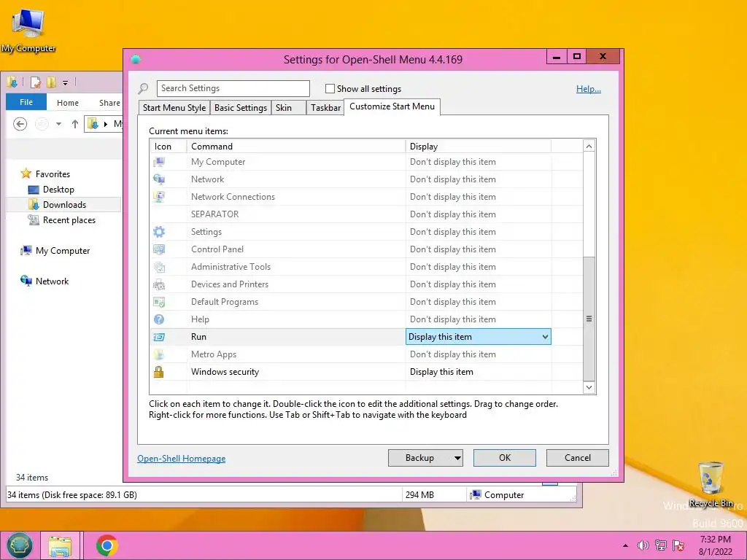Open Explorer's recent locations dropdown arrow
The height and width of the screenshot is (560, 747).
coord(58,124)
